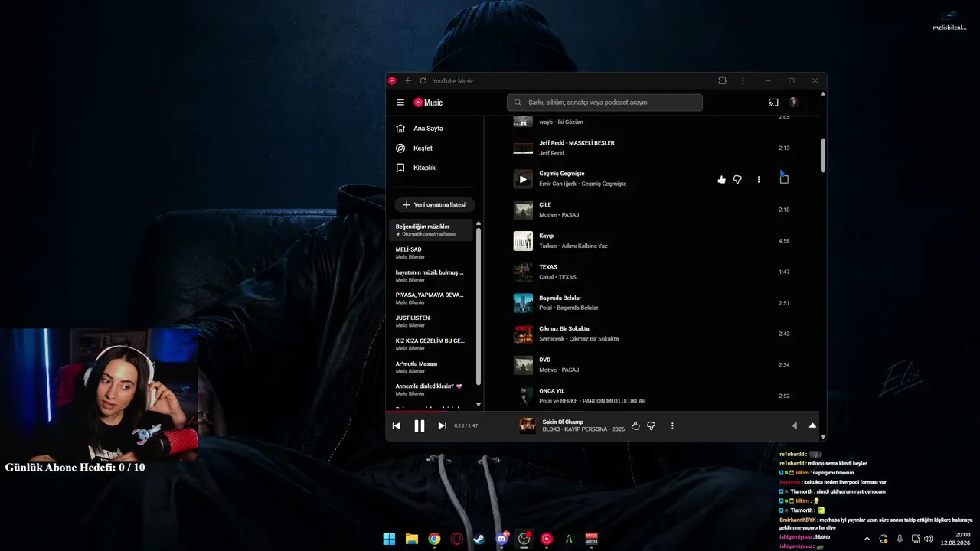980x551 pixels.
Task: Open File Explorer from the taskbar
Action: tap(411, 539)
